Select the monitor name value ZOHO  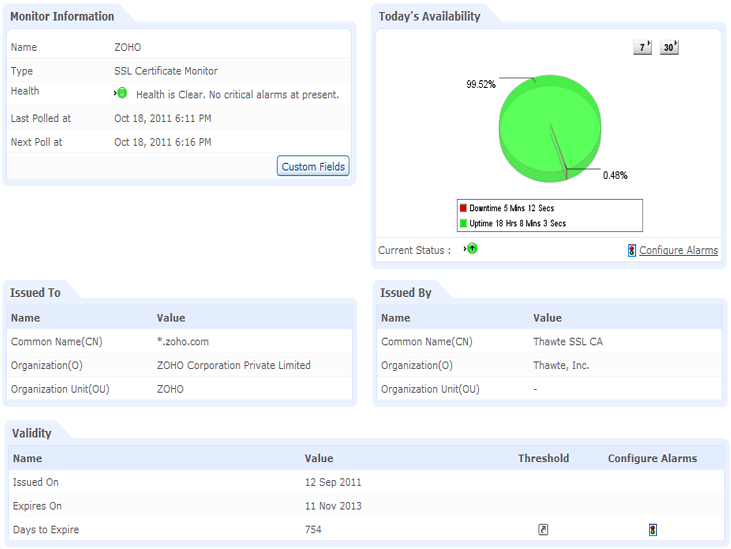click(x=128, y=47)
